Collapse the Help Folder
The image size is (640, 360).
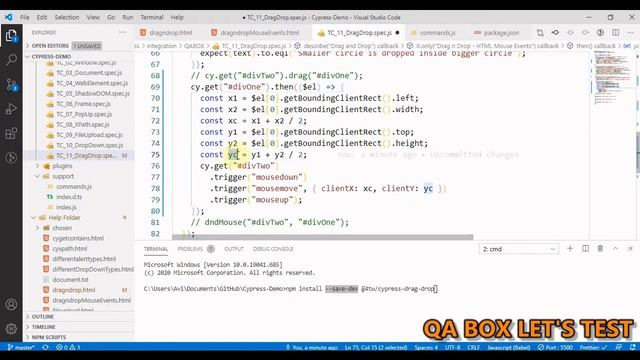[64, 218]
